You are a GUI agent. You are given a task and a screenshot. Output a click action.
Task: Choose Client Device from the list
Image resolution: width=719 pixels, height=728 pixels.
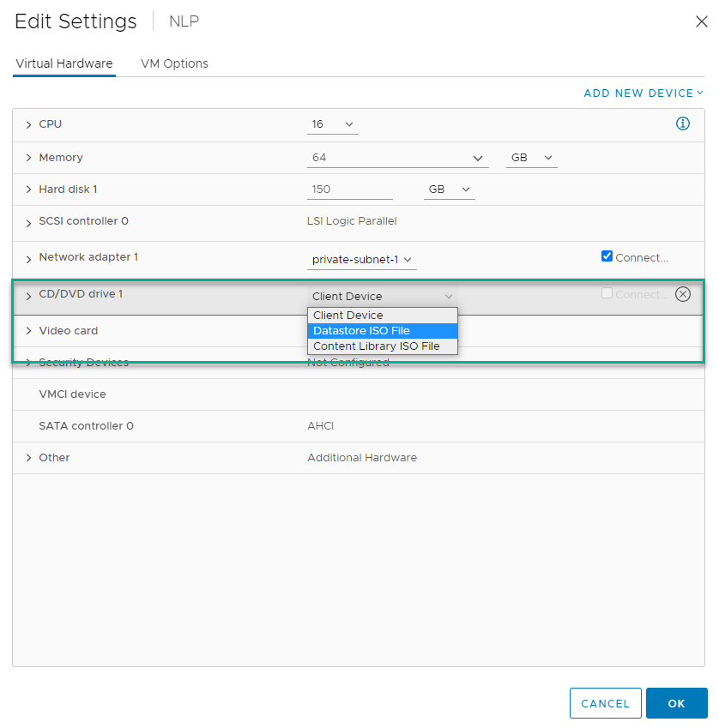coord(348,316)
